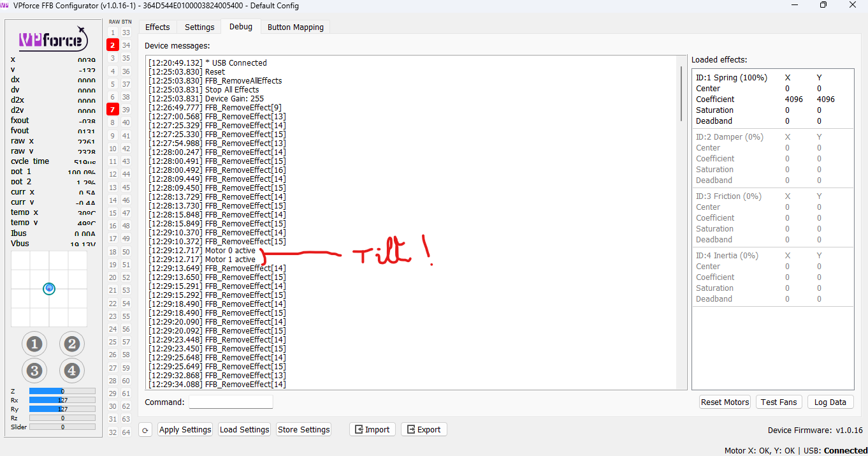Click the 'Vbus' voltage readout row
Viewport: 868px width, 456px height.
coord(53,243)
